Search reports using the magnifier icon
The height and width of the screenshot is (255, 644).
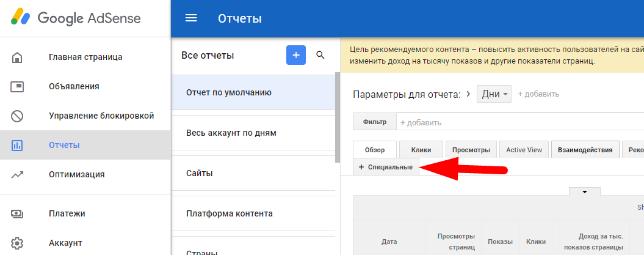click(320, 55)
